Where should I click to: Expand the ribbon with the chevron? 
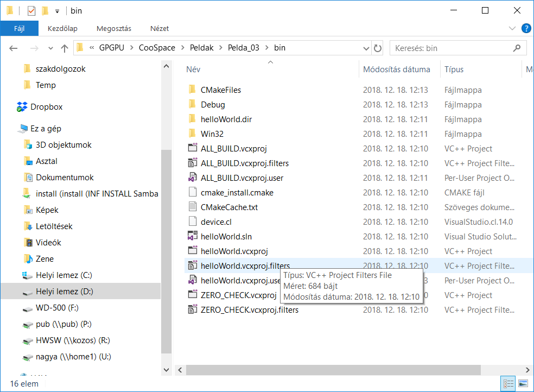[512, 29]
